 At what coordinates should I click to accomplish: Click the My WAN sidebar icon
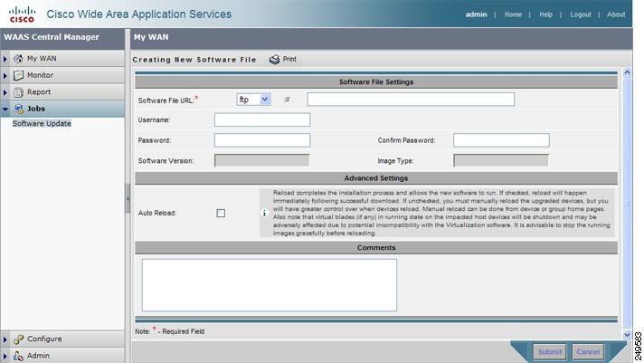pos(18,59)
